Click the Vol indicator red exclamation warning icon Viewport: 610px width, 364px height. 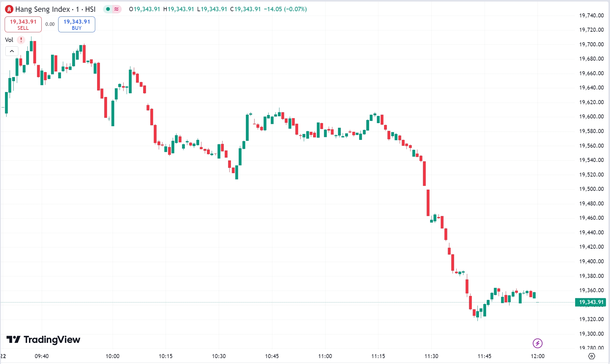tap(21, 40)
